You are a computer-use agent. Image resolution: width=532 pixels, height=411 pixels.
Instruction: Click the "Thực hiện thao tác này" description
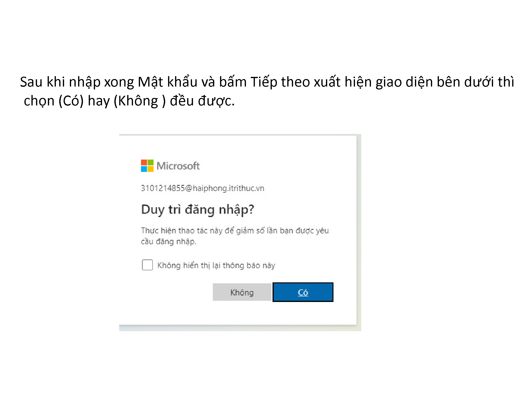pyautogui.click(x=235, y=236)
